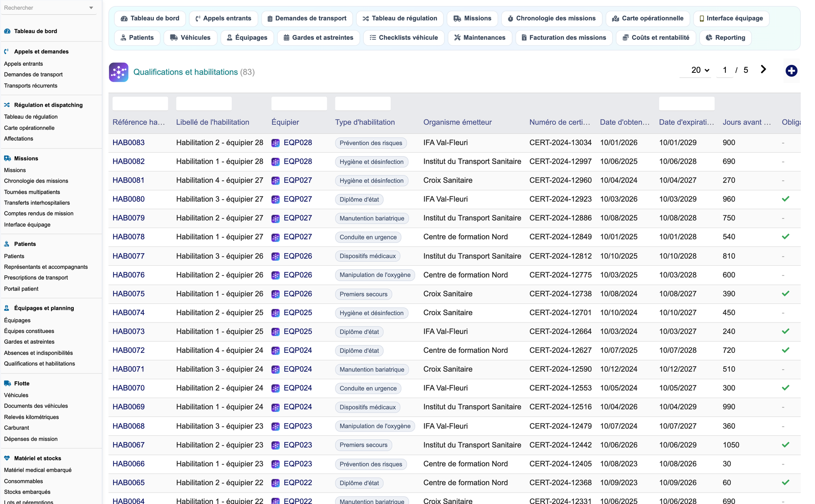The image size is (815, 504).
Task: Click the Régulation et dispatching shuffle icon
Action: coord(7,105)
